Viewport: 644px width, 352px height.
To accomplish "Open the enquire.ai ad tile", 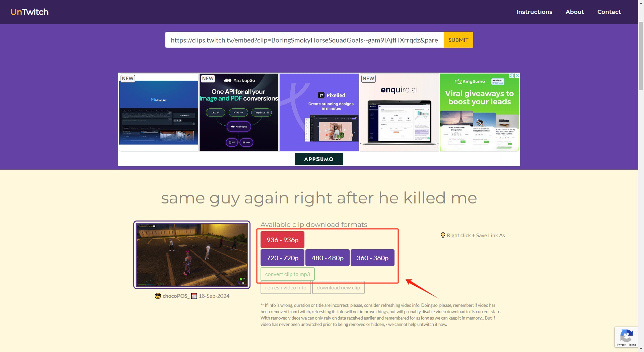I will (x=399, y=112).
